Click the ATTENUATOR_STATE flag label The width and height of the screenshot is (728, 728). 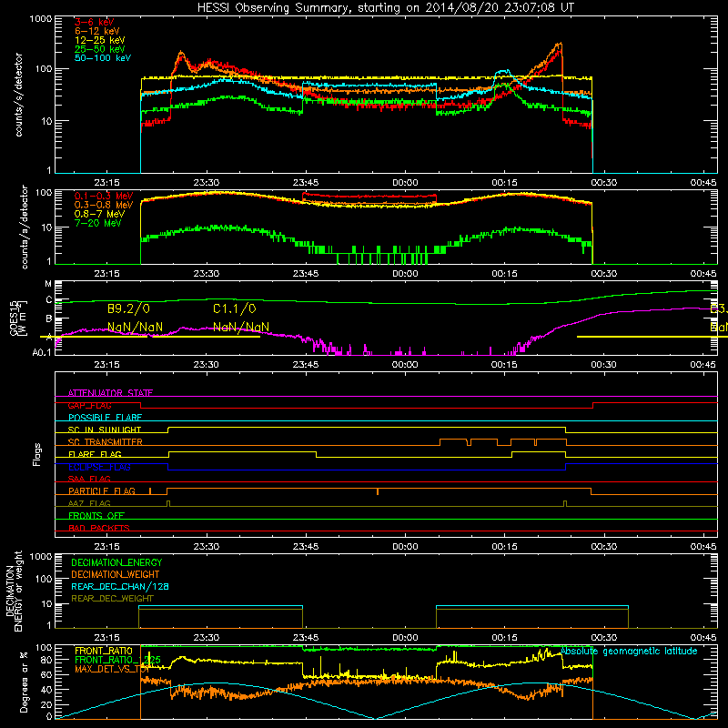[x=110, y=393]
